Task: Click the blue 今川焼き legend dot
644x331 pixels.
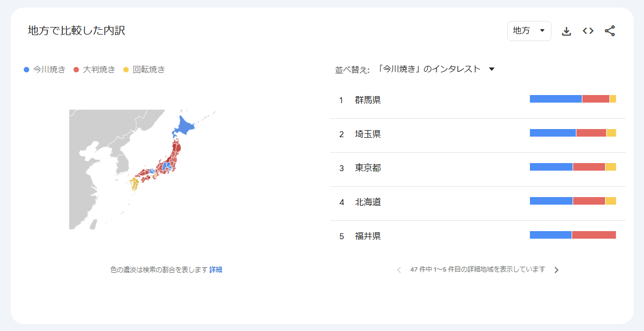Action: tap(26, 70)
